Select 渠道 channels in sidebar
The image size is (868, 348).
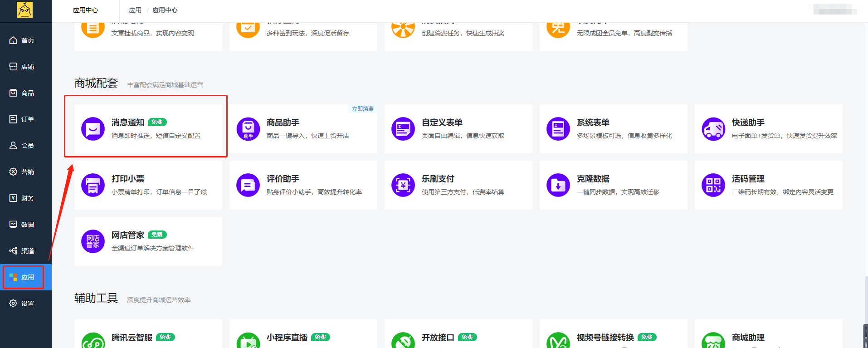click(26, 251)
